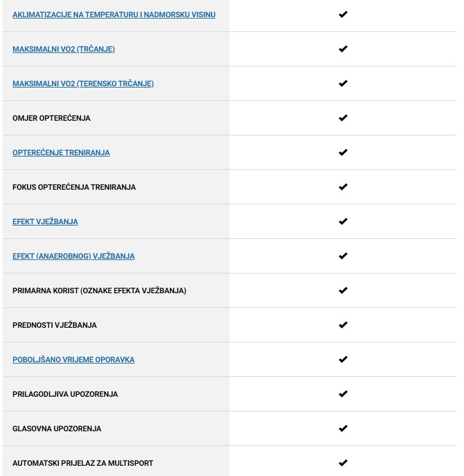This screenshot has height=476, width=464.
Task: Open Maksimalni VO2 (Terensko trčanje) link
Action: 83,84
